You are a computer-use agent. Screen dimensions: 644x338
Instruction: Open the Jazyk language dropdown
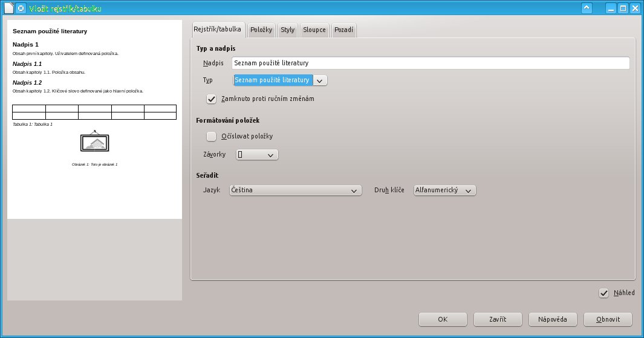coord(295,190)
